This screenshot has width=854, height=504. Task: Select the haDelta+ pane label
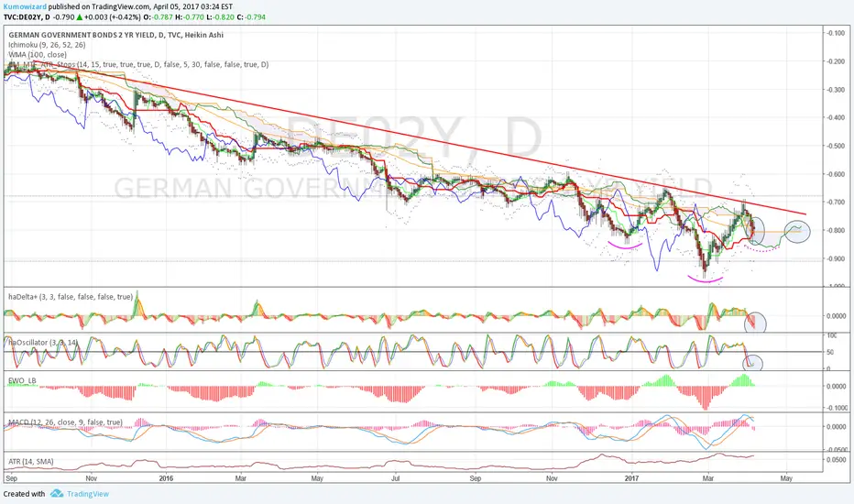[x=71, y=296]
